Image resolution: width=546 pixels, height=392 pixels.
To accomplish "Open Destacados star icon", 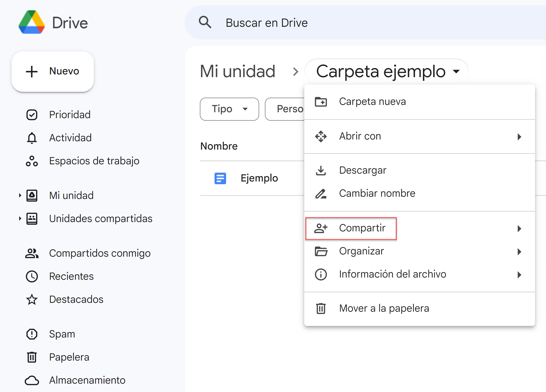I will click(32, 299).
